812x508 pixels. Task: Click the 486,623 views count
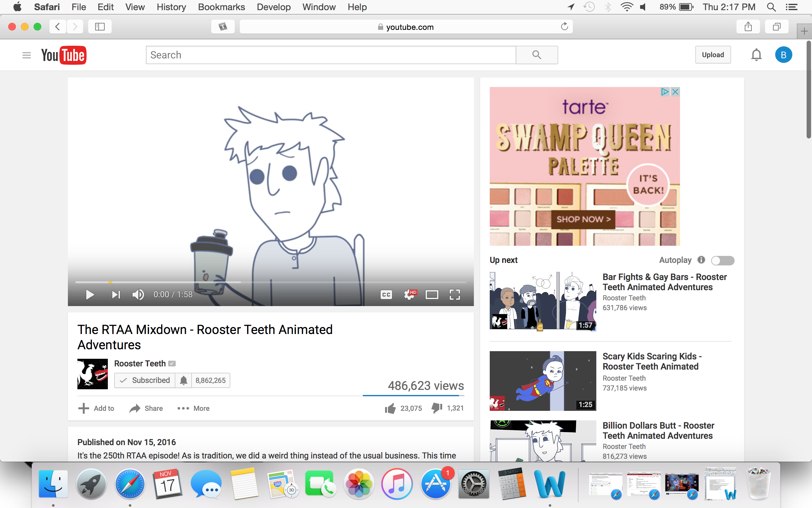click(x=426, y=386)
